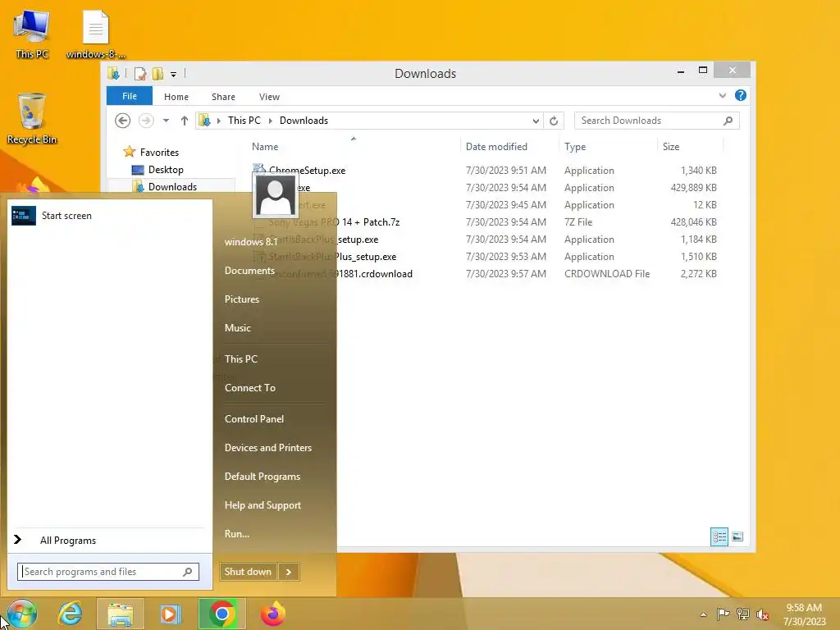Open Default Programs from Start menu

[x=262, y=477]
